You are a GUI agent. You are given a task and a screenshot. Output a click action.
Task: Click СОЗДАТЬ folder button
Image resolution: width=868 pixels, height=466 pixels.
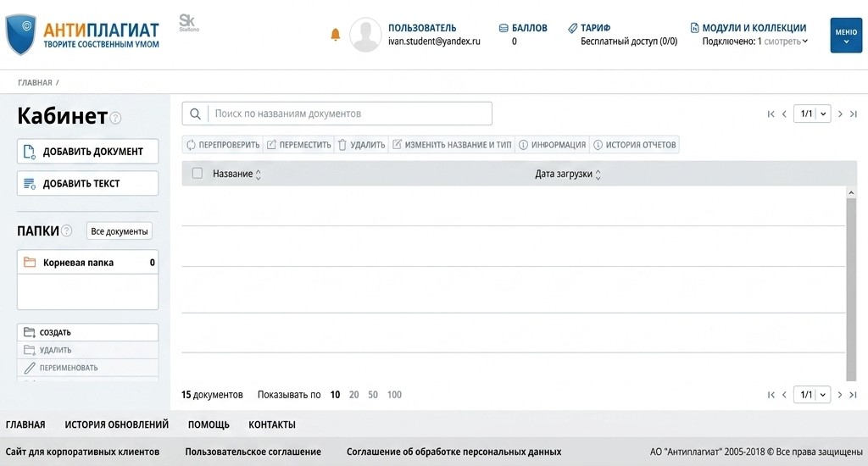click(x=87, y=332)
